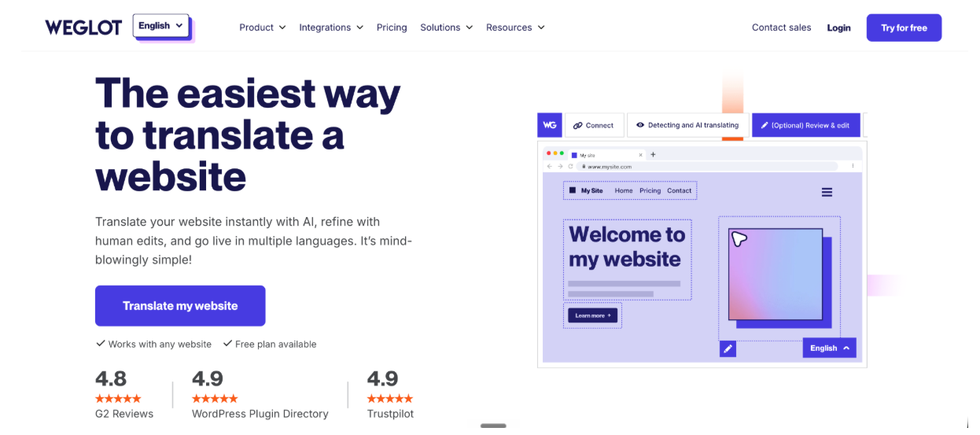Screen dimensions: 980x435
Task: Click "Works with any website" text
Action: [x=160, y=344]
